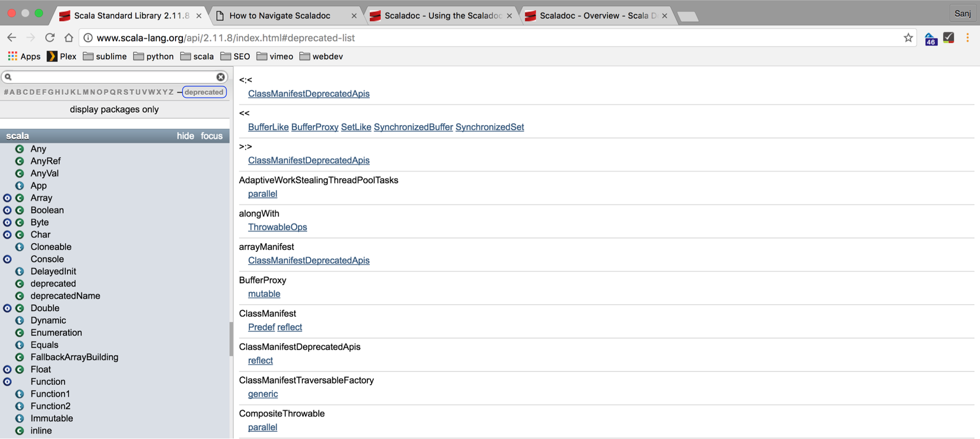Hide the scala package

tap(185, 136)
